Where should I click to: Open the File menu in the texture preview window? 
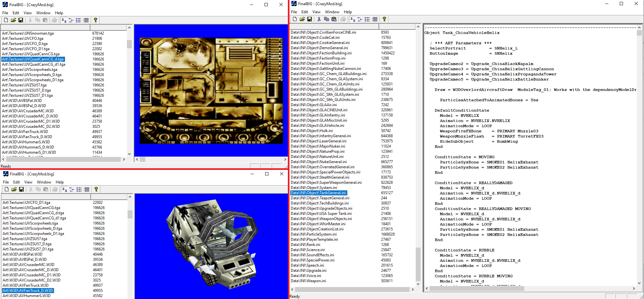[5, 13]
